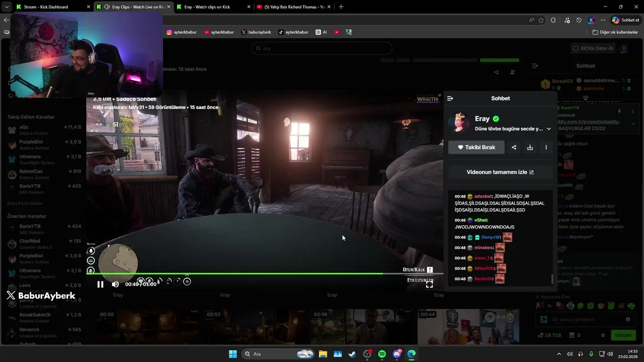644x362 pixels.
Task: Open the baburayberk X bookmark
Action: tap(256, 32)
